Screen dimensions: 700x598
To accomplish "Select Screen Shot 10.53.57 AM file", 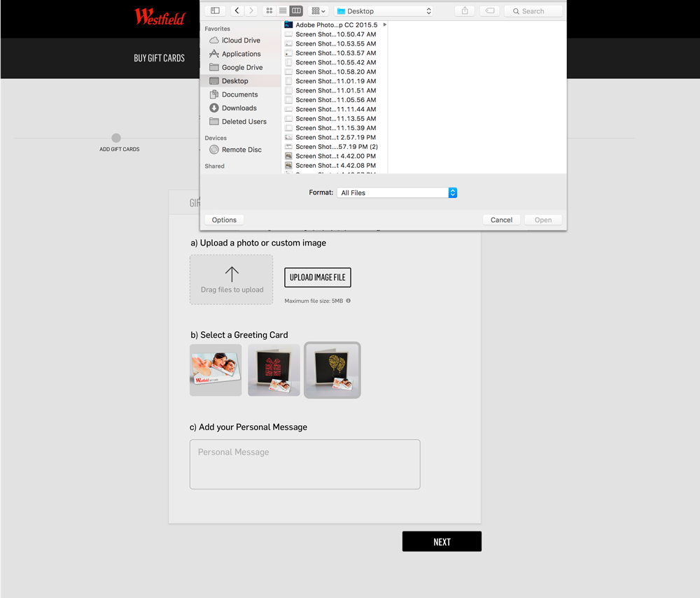I will tap(335, 53).
